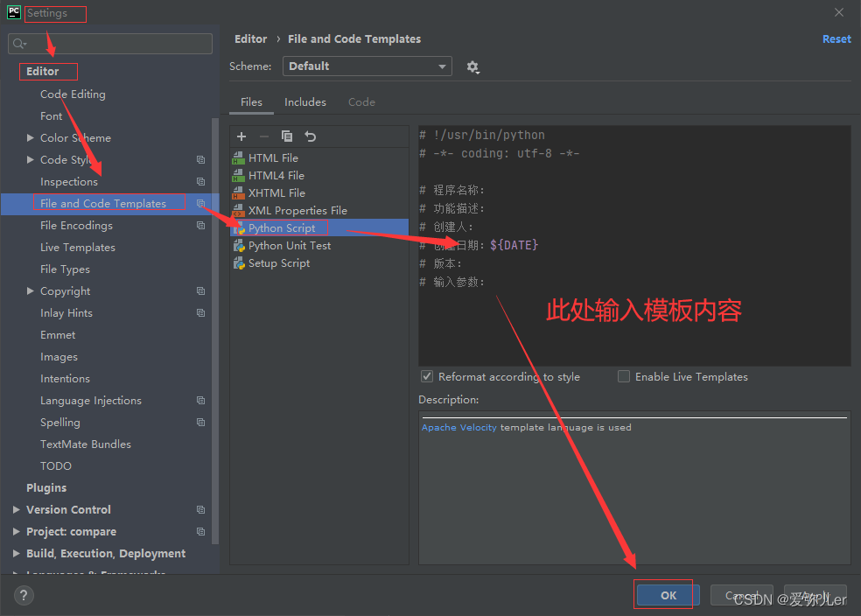Viewport: 861px width, 616px height.
Task: Click the Reset link
Action: 836,39
